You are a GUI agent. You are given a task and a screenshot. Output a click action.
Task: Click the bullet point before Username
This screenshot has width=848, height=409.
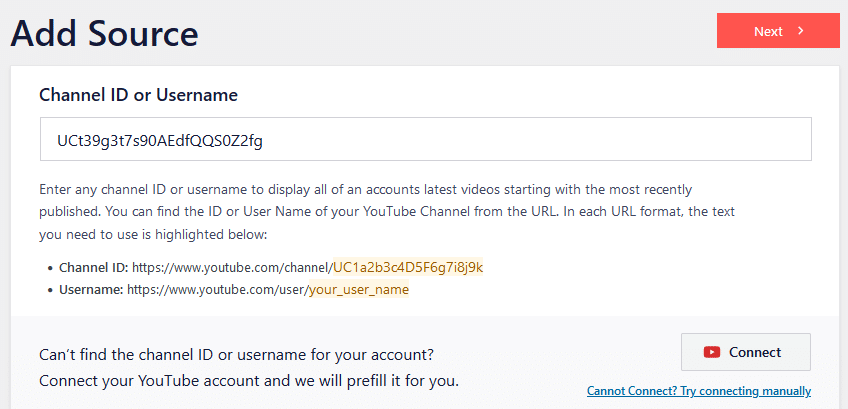(51, 291)
